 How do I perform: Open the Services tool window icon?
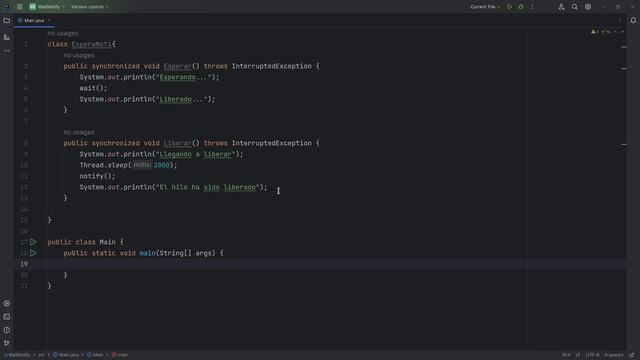pos(7,303)
